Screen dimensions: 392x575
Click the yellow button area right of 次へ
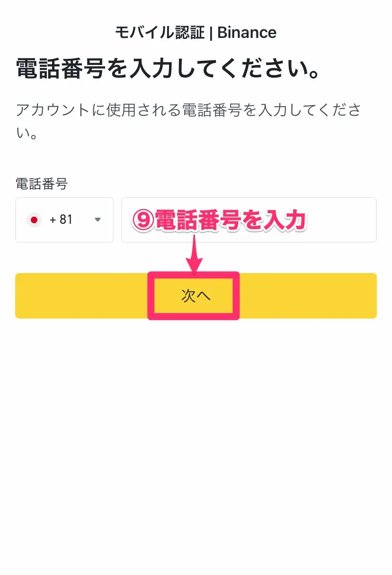pos(308,296)
